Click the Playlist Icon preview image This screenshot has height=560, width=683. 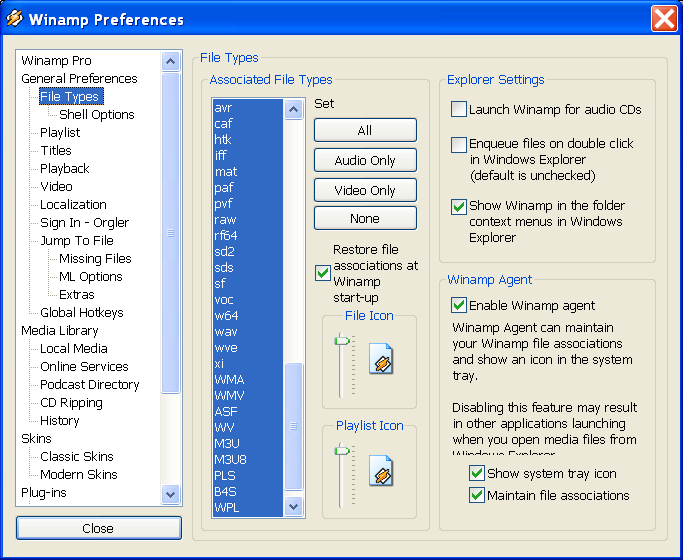[x=380, y=469]
